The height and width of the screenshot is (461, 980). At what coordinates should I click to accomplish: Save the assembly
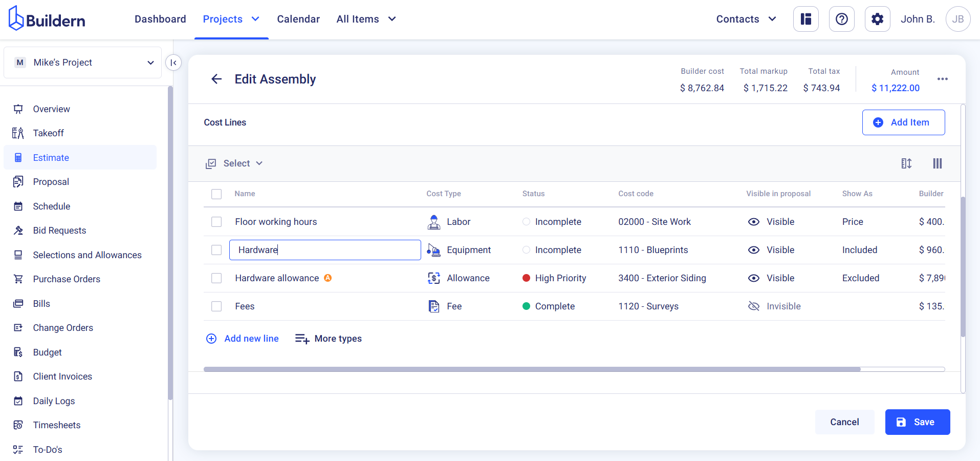pos(918,422)
